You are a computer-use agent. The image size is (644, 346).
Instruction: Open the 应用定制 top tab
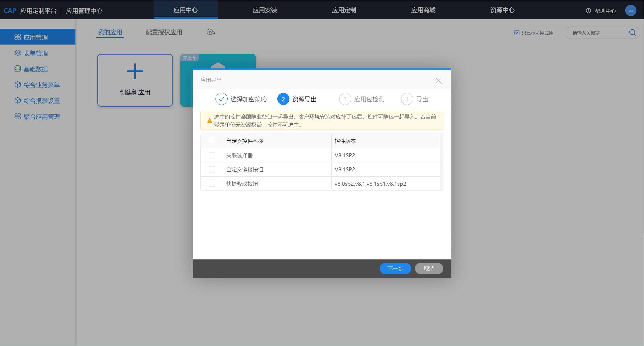click(x=344, y=10)
